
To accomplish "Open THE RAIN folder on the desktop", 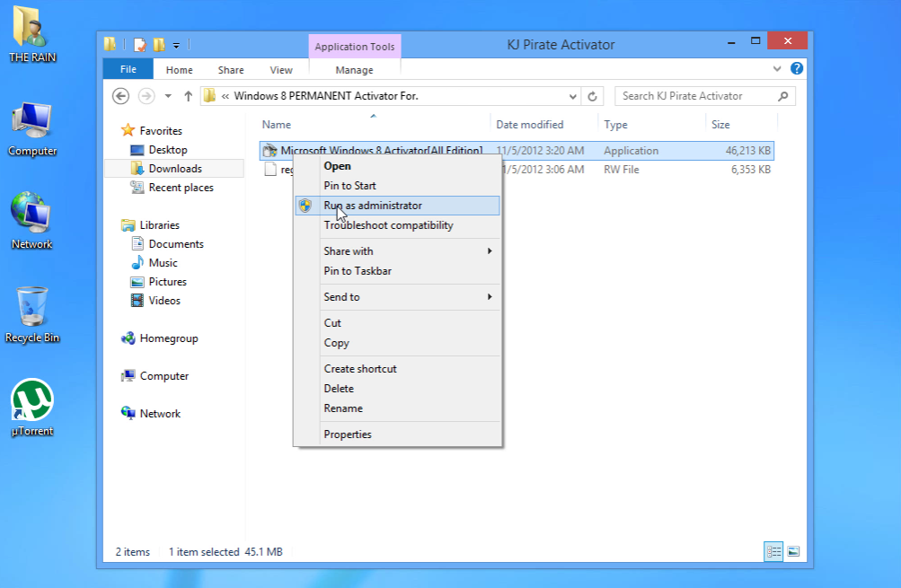I will 32,34.
